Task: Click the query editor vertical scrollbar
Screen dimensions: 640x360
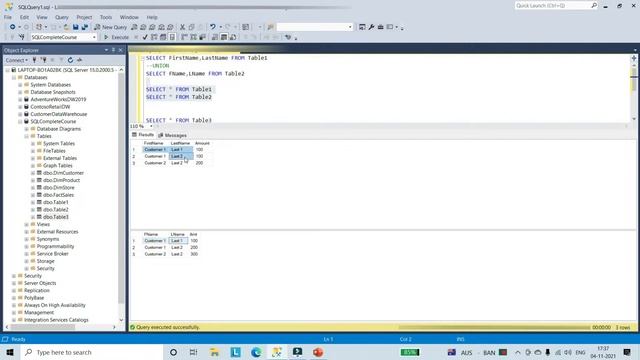Action: (634, 88)
